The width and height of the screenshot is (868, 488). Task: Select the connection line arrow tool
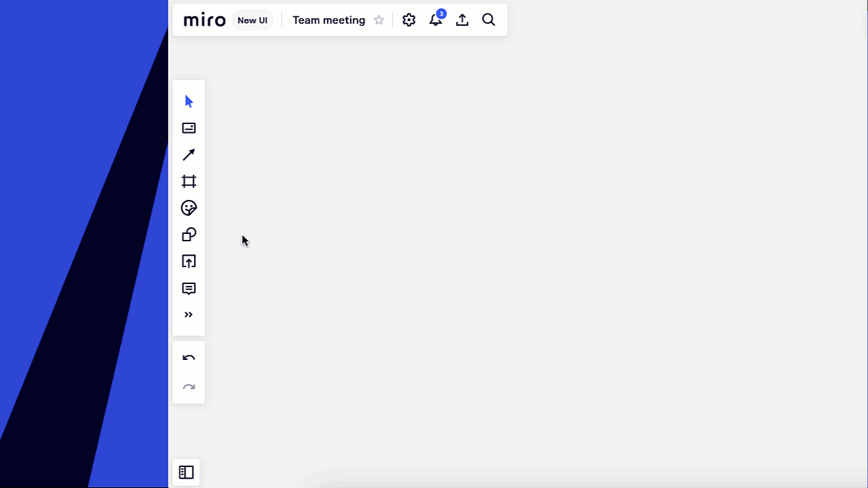click(x=189, y=155)
